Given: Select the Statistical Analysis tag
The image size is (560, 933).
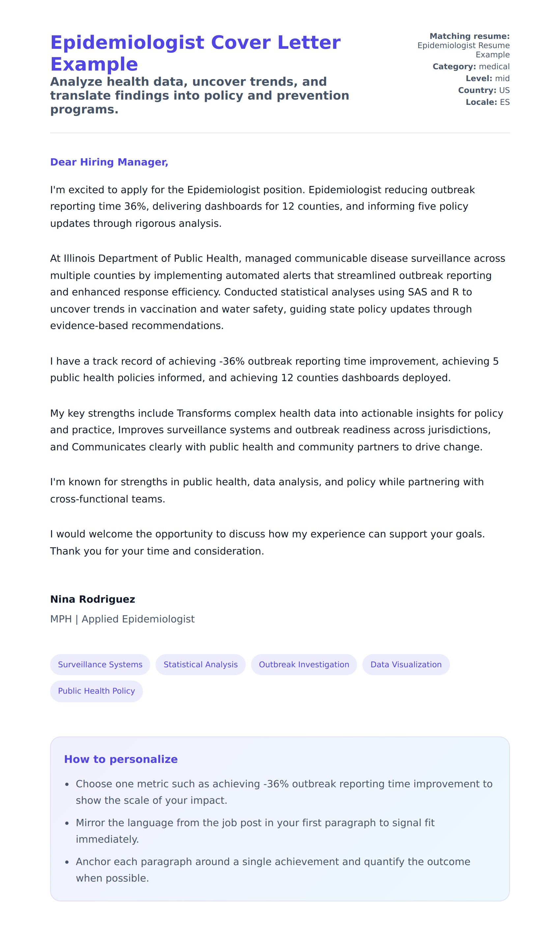Looking at the screenshot, I should tap(200, 665).
